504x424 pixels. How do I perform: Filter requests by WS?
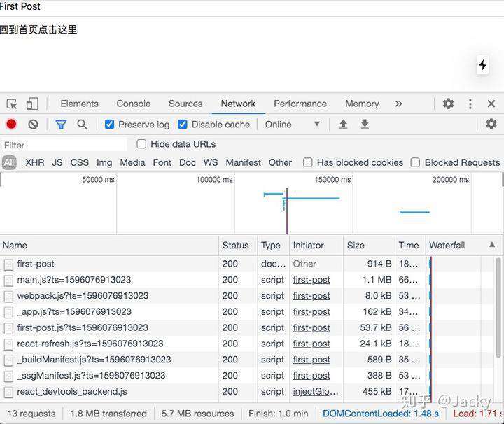click(211, 162)
